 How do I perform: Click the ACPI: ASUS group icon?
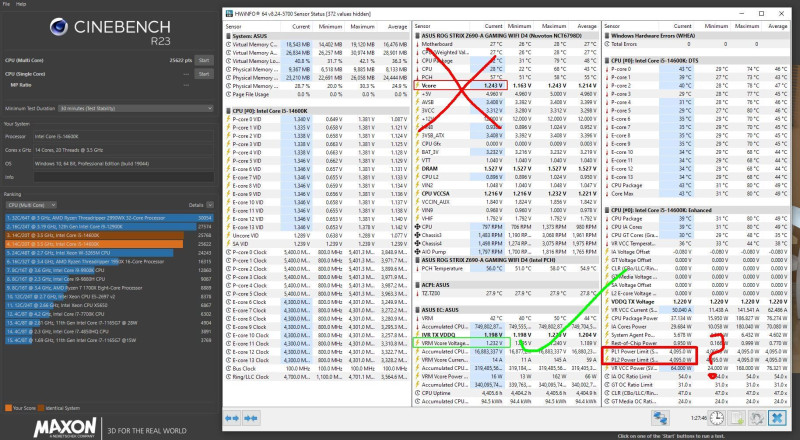coord(418,285)
